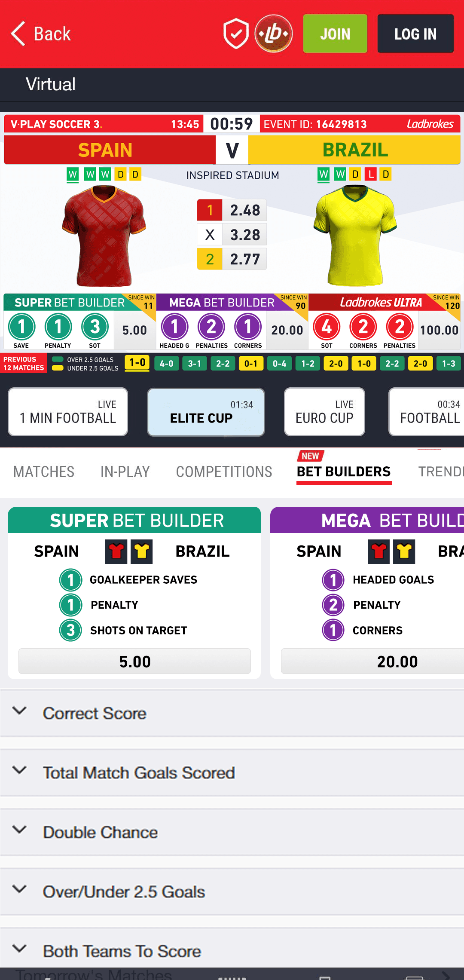This screenshot has width=464, height=980.
Task: Tap the red SOT circle in Ladbrokes Ultra
Action: [x=327, y=327]
